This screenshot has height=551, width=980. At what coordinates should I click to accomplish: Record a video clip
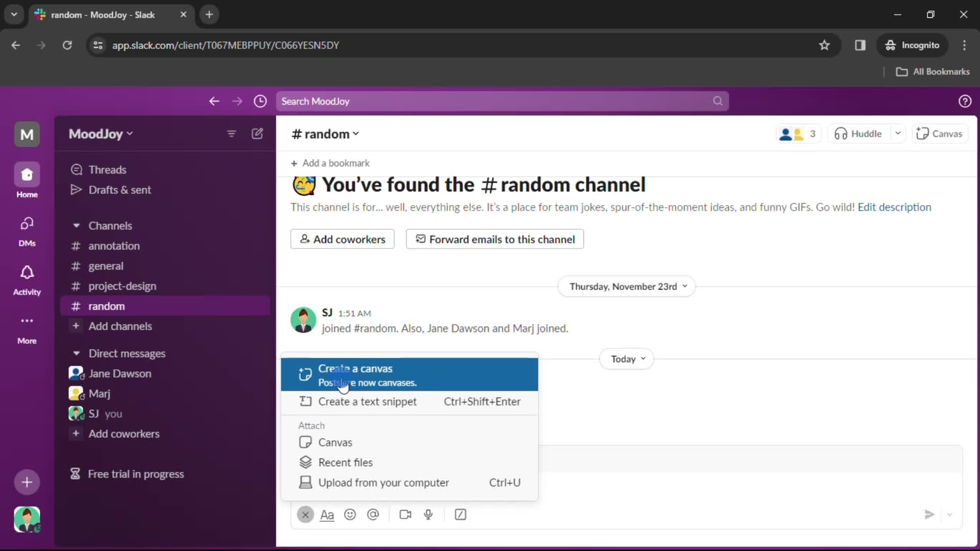point(405,514)
